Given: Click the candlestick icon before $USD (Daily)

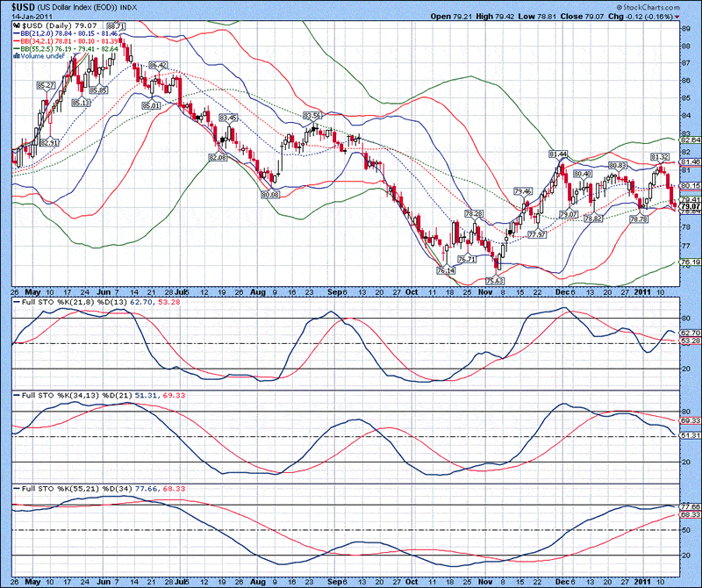Looking at the screenshot, I should click(x=17, y=27).
